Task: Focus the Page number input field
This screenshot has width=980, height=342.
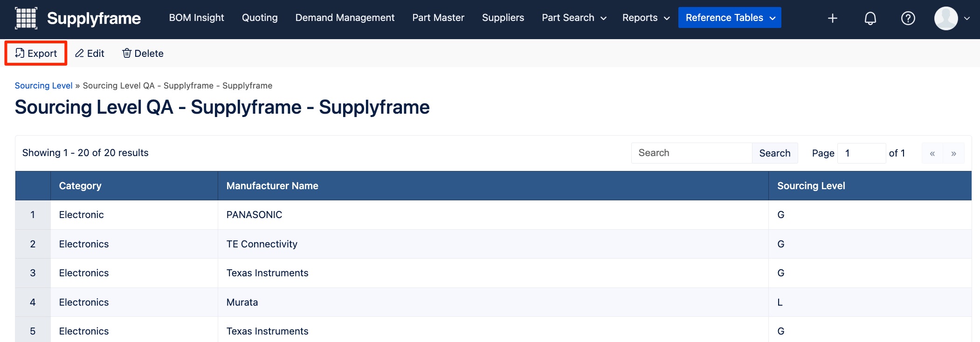Action: click(862, 153)
